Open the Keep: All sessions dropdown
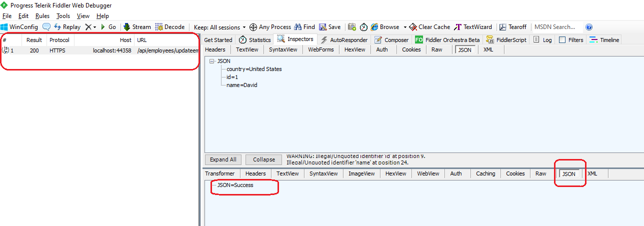This screenshot has width=644, height=226. coord(220,27)
